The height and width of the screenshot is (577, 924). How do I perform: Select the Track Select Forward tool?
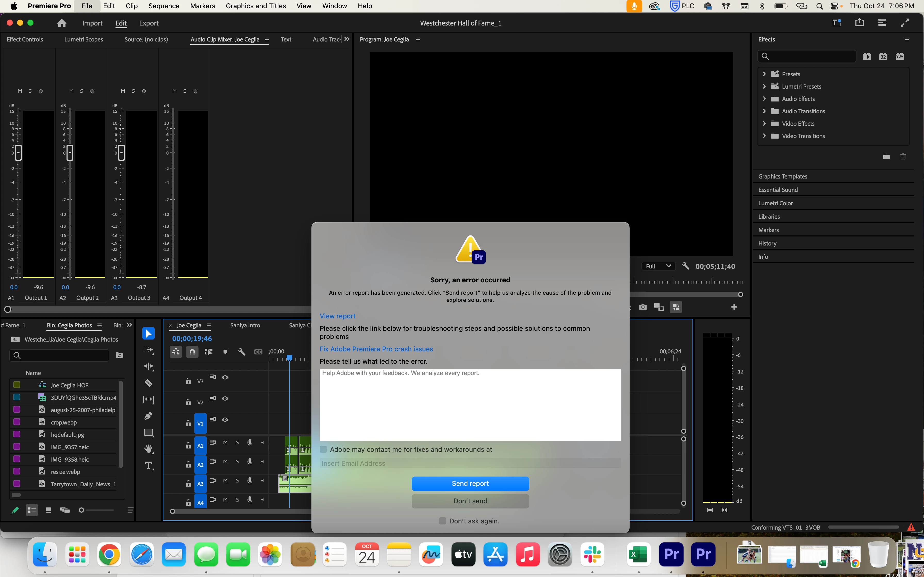(148, 350)
